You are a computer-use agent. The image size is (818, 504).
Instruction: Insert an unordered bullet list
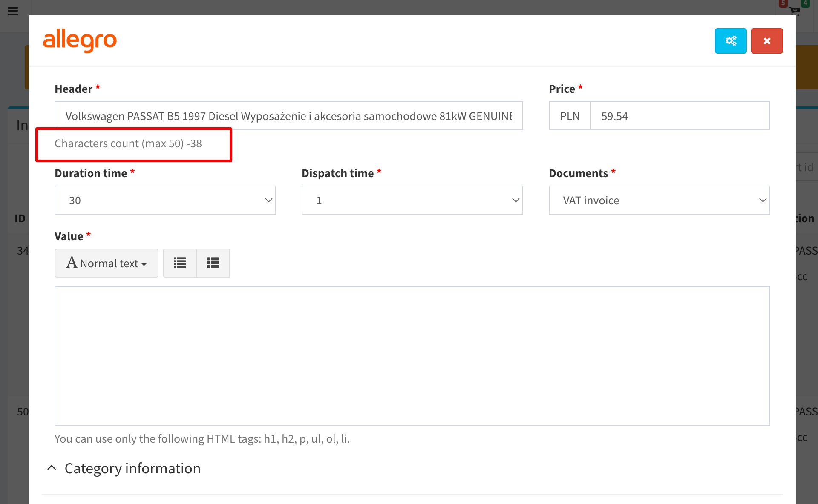coord(180,263)
